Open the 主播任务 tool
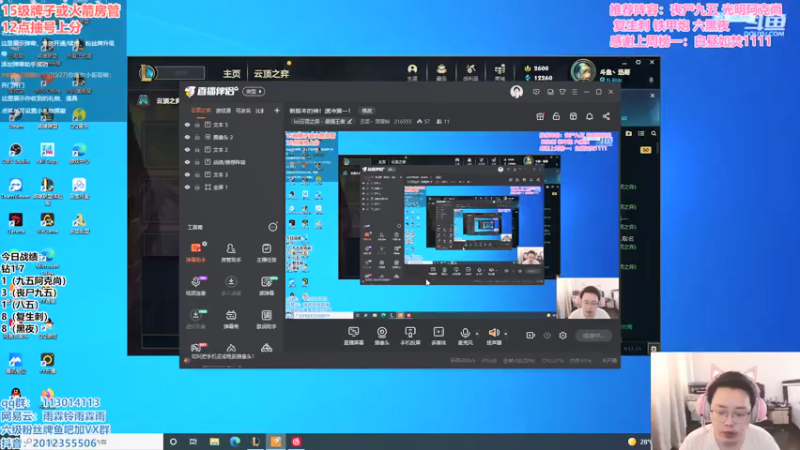The width and height of the screenshot is (800, 450). tap(266, 253)
